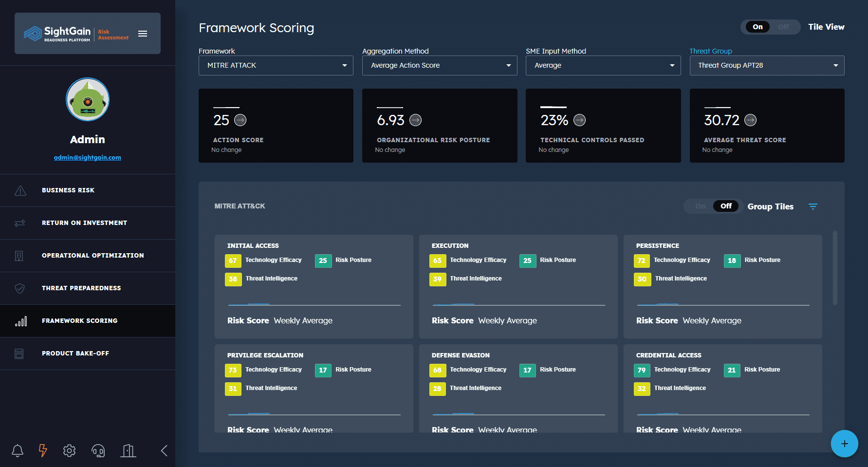Click the arrow icon next to 30.72 threat score
The width and height of the screenshot is (868, 467).
coord(751,120)
